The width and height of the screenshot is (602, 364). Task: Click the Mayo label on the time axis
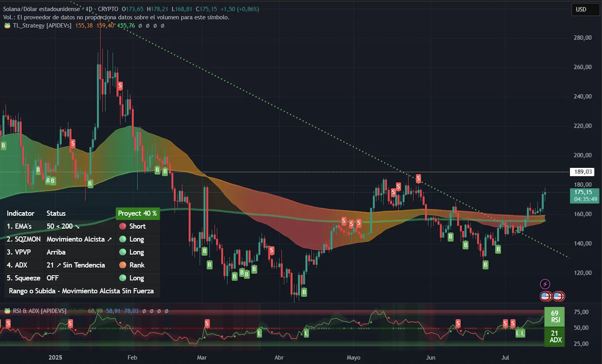[x=353, y=357]
